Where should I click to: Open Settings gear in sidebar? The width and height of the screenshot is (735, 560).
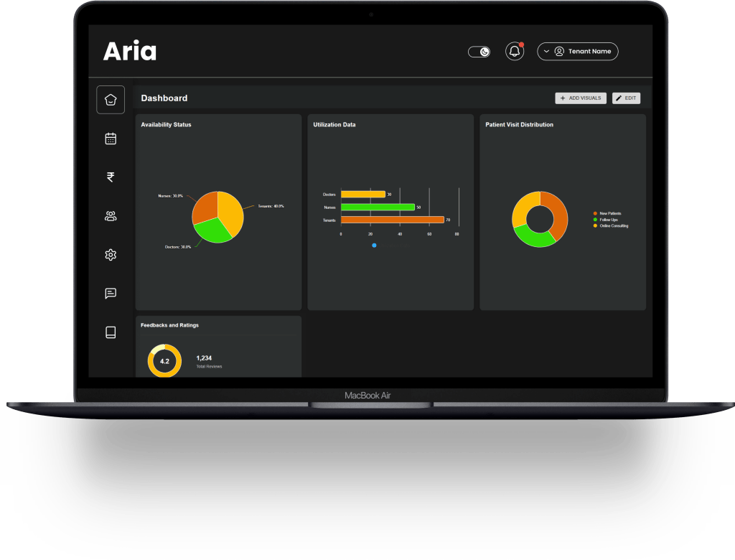click(x=111, y=255)
